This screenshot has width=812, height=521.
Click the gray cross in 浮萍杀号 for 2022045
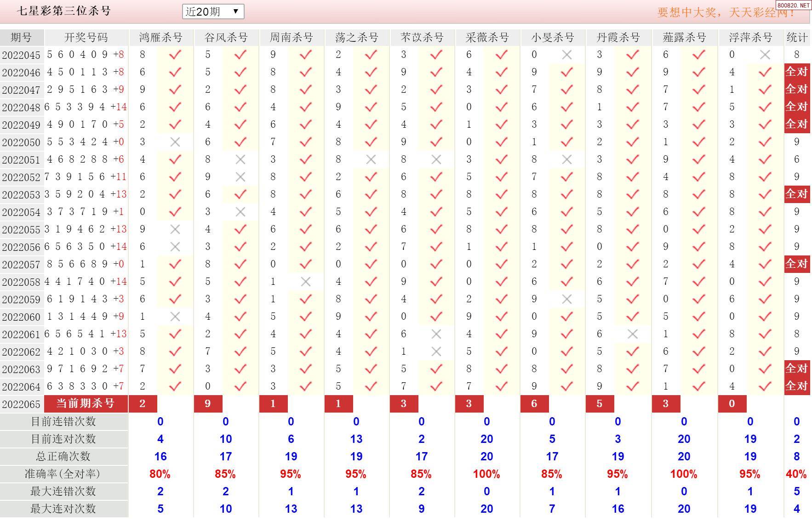click(765, 55)
